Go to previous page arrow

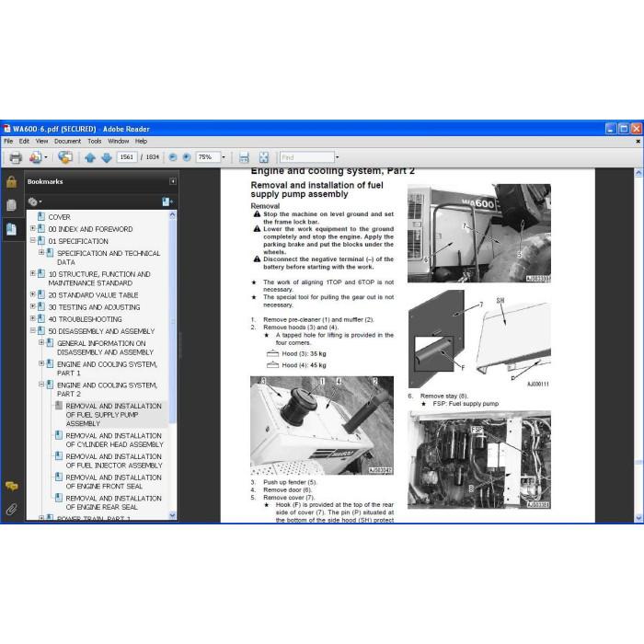tap(90, 157)
